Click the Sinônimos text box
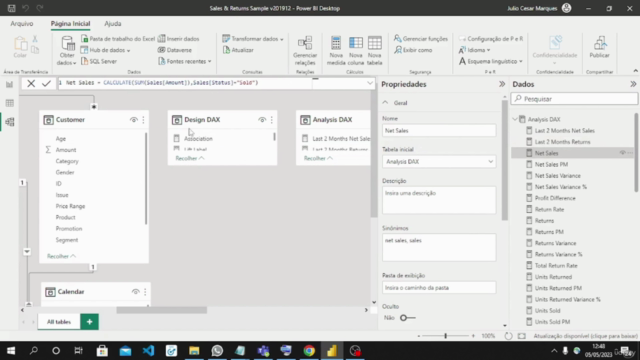 click(439, 247)
